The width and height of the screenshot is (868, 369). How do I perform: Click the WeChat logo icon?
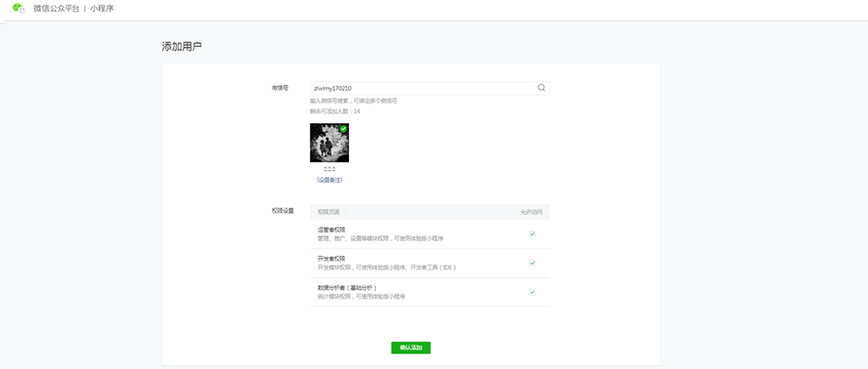[x=18, y=9]
